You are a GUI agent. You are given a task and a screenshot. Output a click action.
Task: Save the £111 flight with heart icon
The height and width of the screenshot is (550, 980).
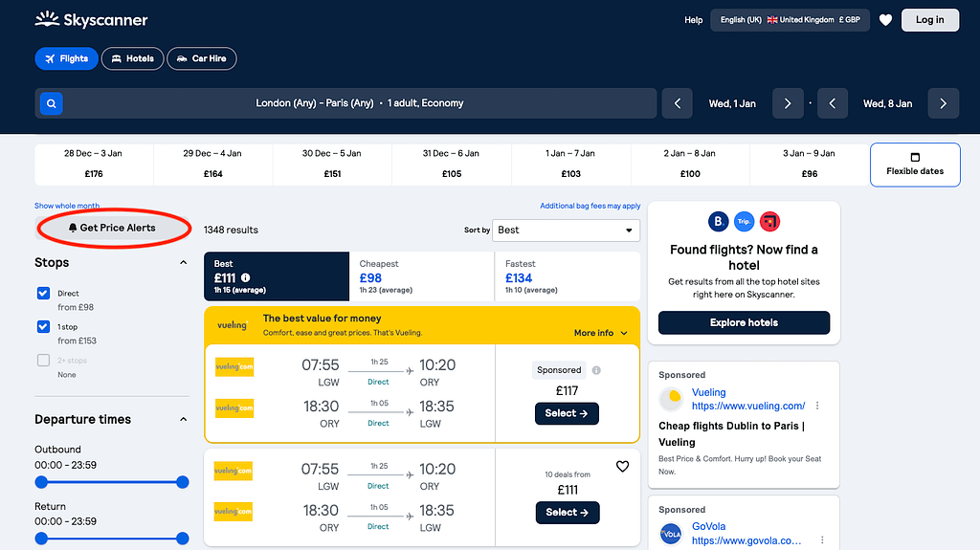coord(622,466)
